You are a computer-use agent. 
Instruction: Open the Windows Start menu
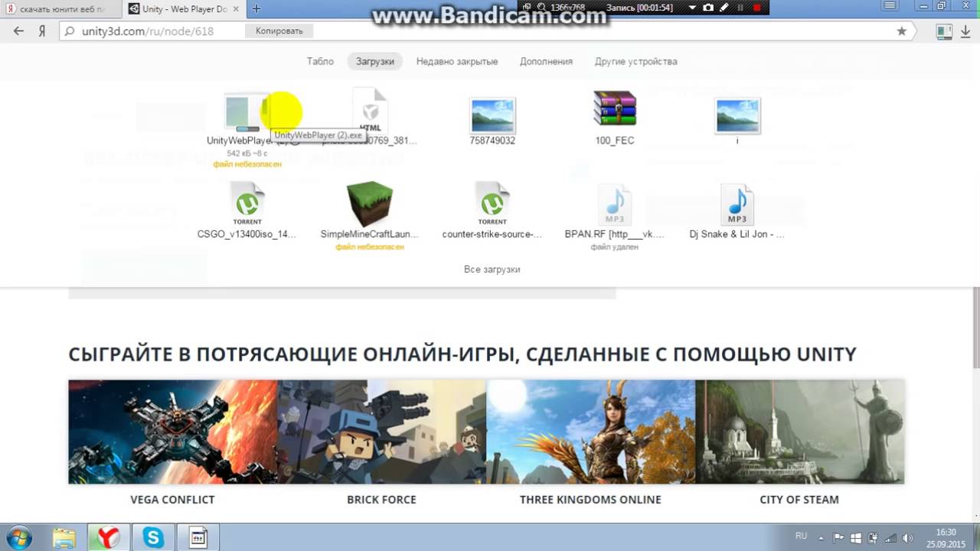[x=18, y=537]
